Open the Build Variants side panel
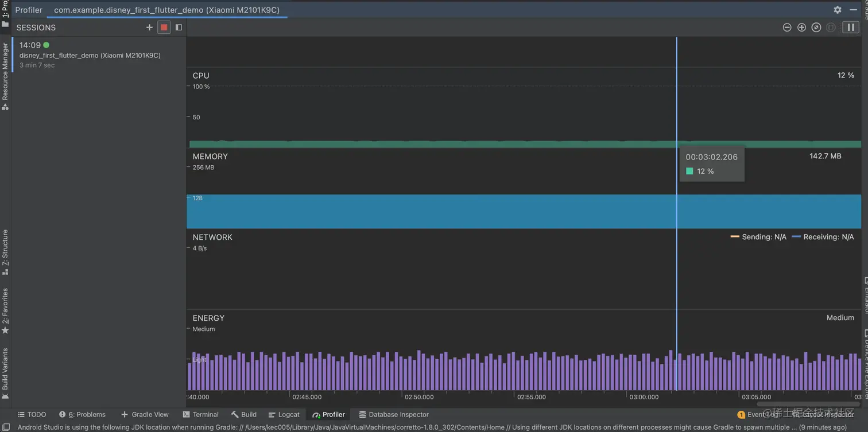 tap(5, 373)
